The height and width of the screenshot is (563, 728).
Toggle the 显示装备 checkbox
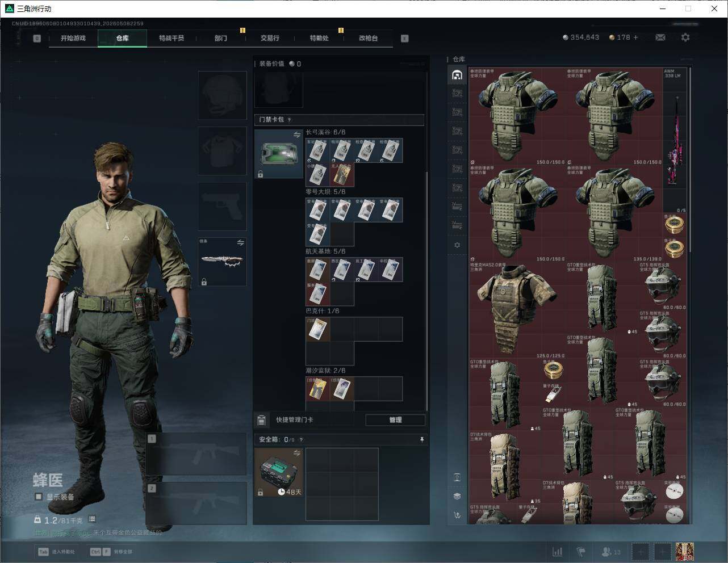coord(39,497)
